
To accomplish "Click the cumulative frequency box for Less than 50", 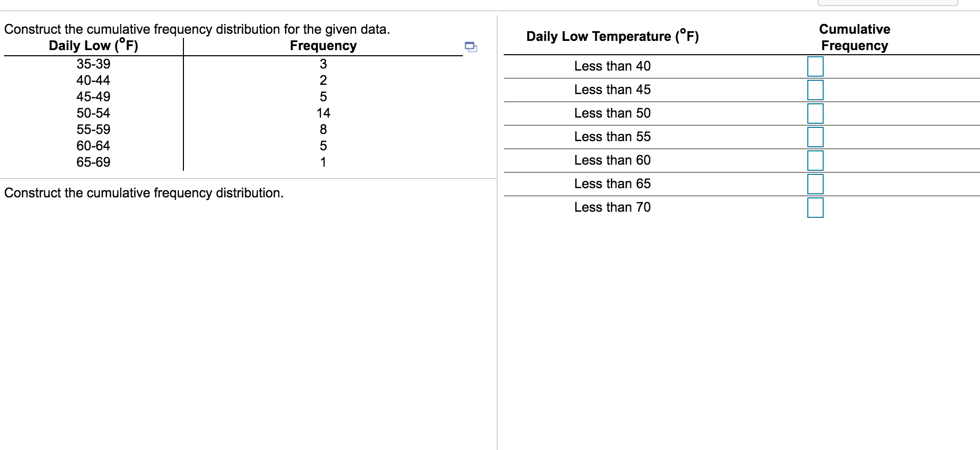I will [815, 114].
